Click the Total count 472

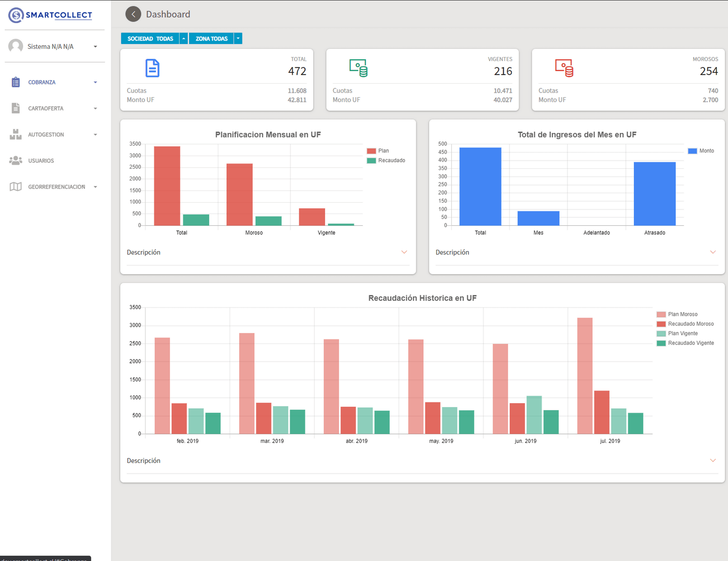point(298,71)
